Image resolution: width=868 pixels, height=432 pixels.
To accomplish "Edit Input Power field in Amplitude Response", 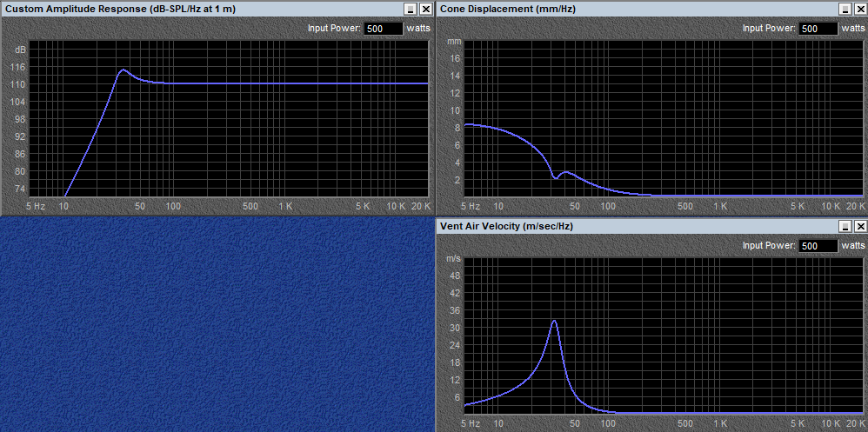I will (x=384, y=29).
